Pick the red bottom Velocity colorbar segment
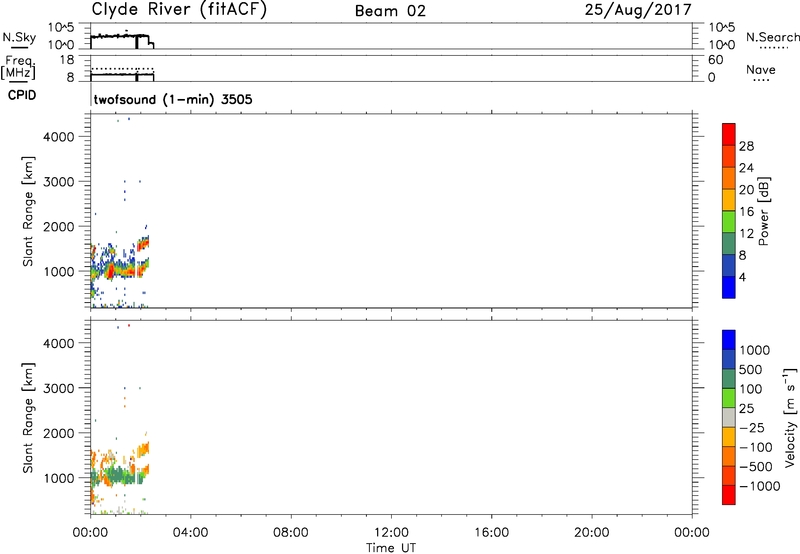This screenshot has width=800, height=554. click(729, 495)
